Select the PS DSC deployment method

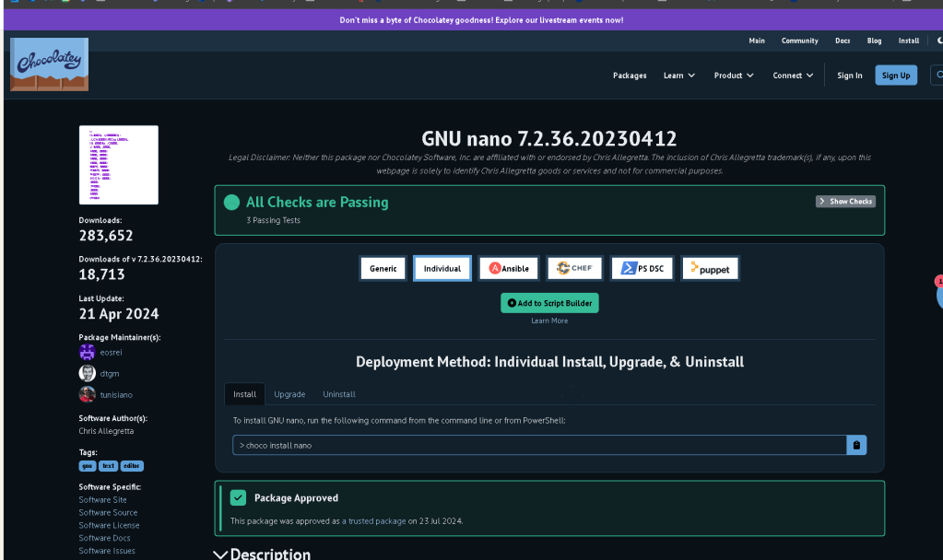coord(642,269)
